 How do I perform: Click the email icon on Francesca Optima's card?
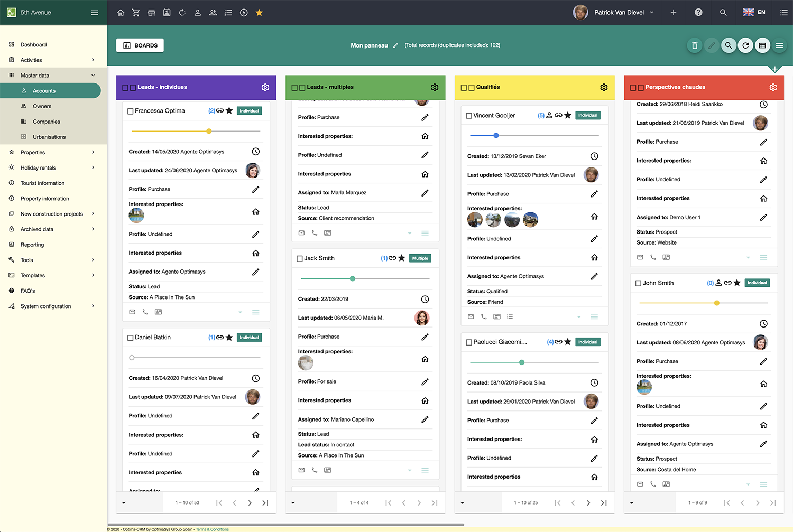132,312
